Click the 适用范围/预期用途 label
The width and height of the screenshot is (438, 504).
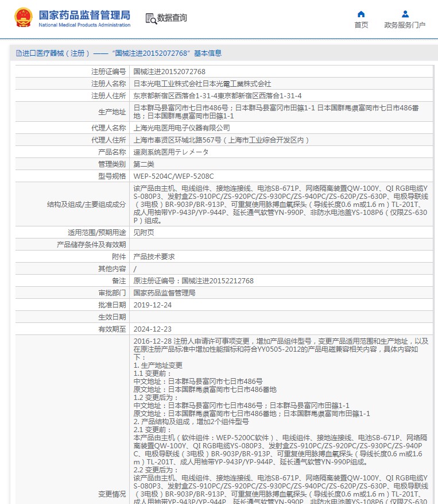click(96, 232)
